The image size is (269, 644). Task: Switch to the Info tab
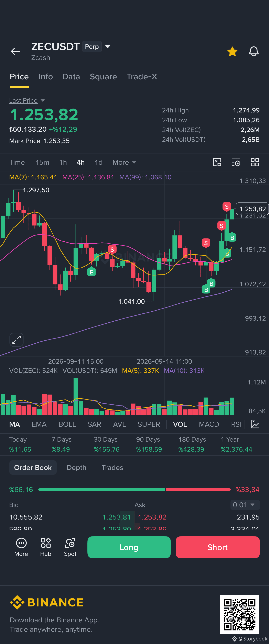pos(45,77)
